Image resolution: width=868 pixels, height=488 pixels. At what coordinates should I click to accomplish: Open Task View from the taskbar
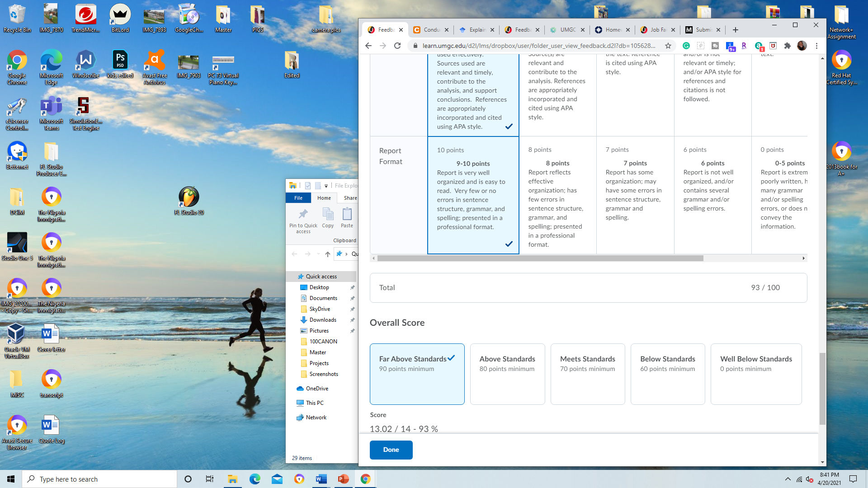(x=209, y=479)
